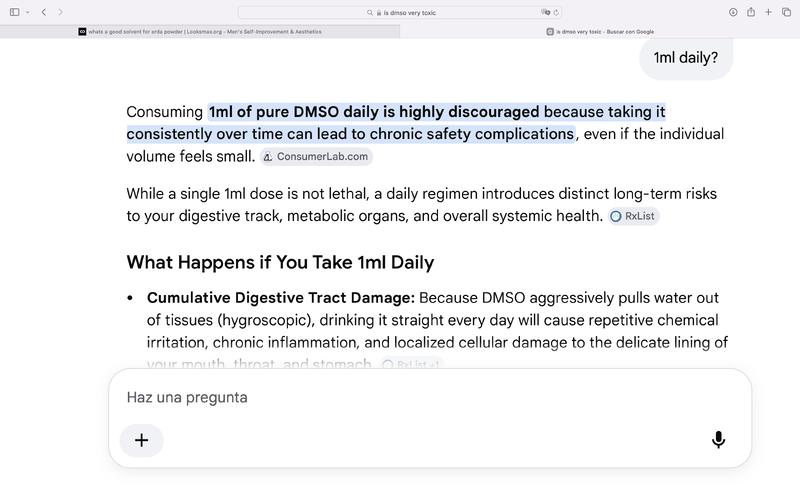Image resolution: width=800 pixels, height=500 pixels.
Task: Open the ConsumerLab.com source chip
Action: coord(316,157)
